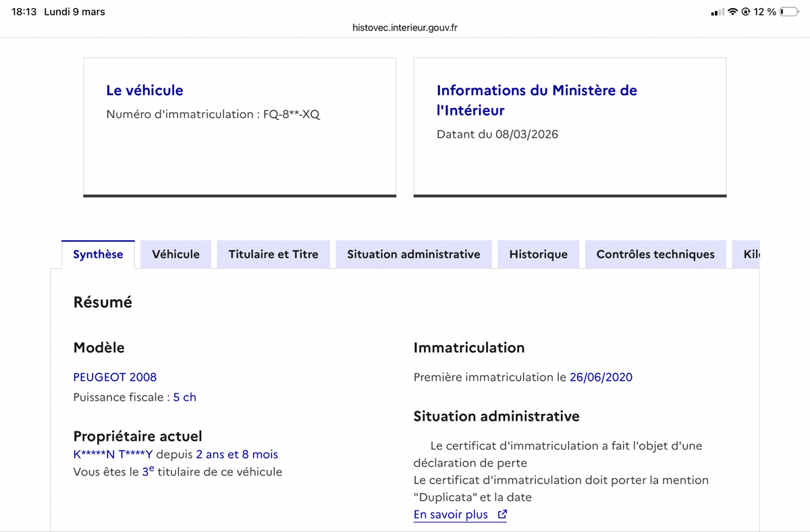The image size is (810, 532).
Task: Open the Titulaire et Titre tab
Action: [x=273, y=255]
